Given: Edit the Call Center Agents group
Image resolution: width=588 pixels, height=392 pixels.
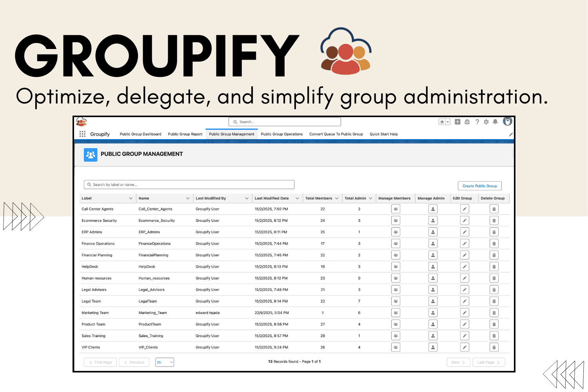Looking at the screenshot, I should 465,209.
